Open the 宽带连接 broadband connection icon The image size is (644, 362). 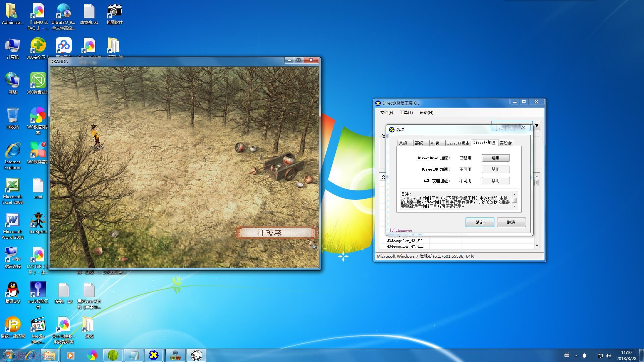point(12,258)
